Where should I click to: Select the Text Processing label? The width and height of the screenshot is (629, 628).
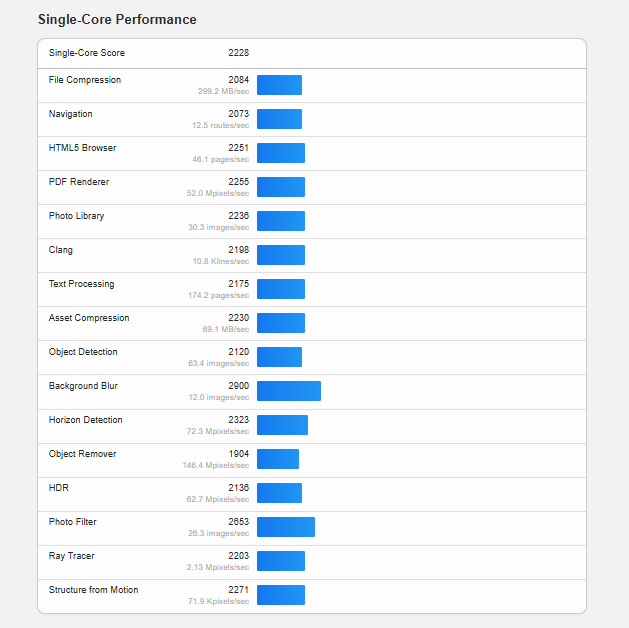click(x=82, y=284)
